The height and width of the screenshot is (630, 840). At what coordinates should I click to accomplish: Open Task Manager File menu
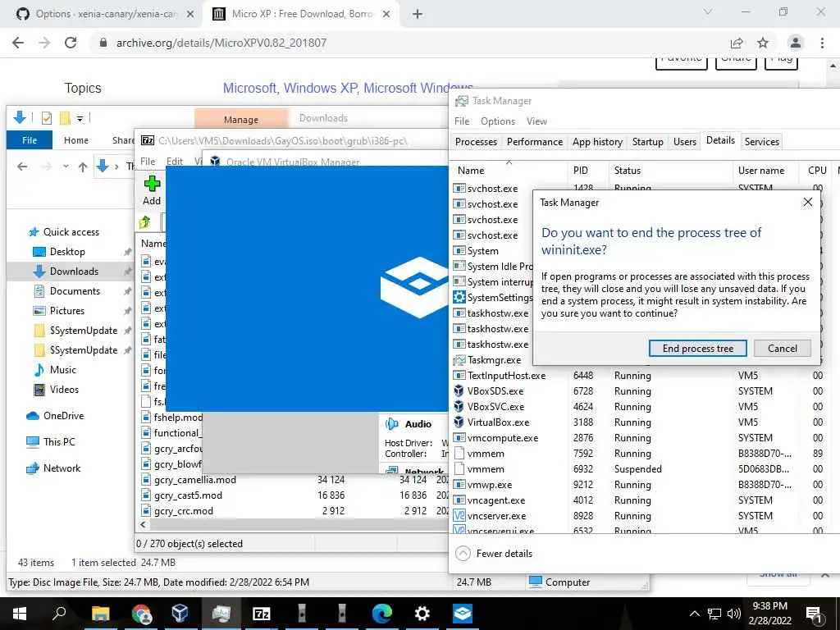tap(462, 121)
